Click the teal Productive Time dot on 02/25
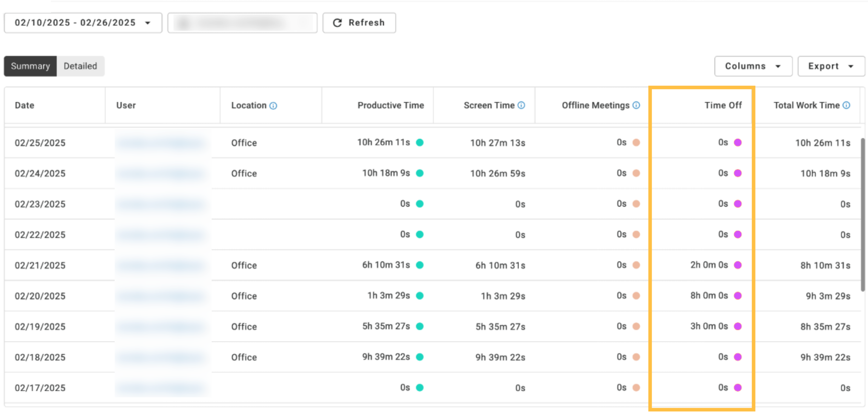Viewport: 868px width, 415px height. 419,142
